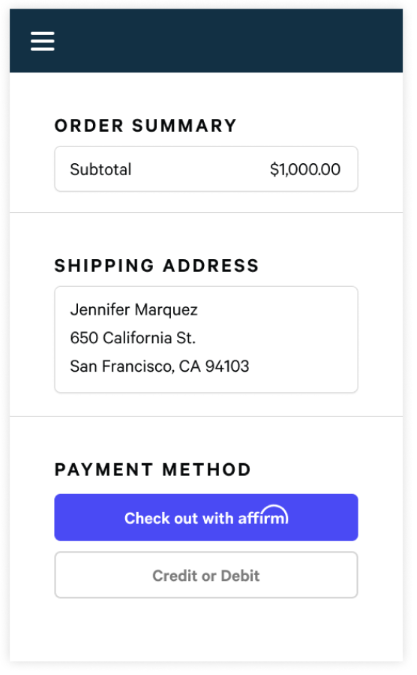
Task: Click the Order Summary heading
Action: 145,126
